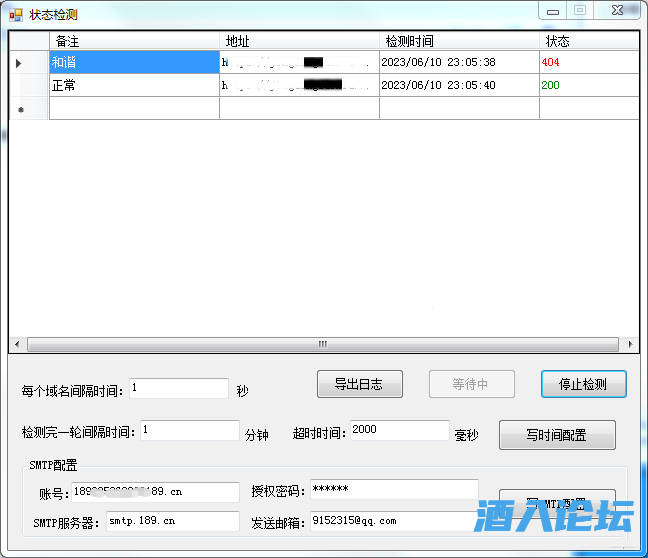Click the 发送邮箱 field with qq.com address
This screenshot has width=648, height=558.
(394, 521)
